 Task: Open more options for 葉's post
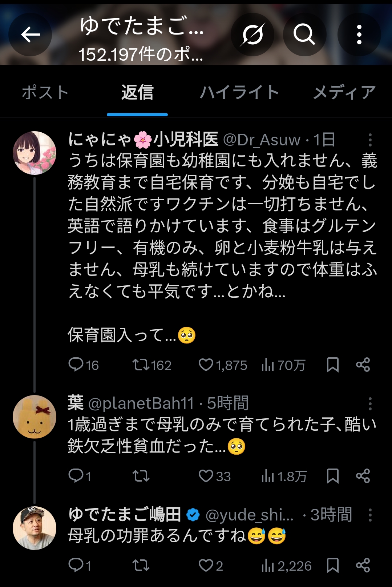tap(370, 403)
